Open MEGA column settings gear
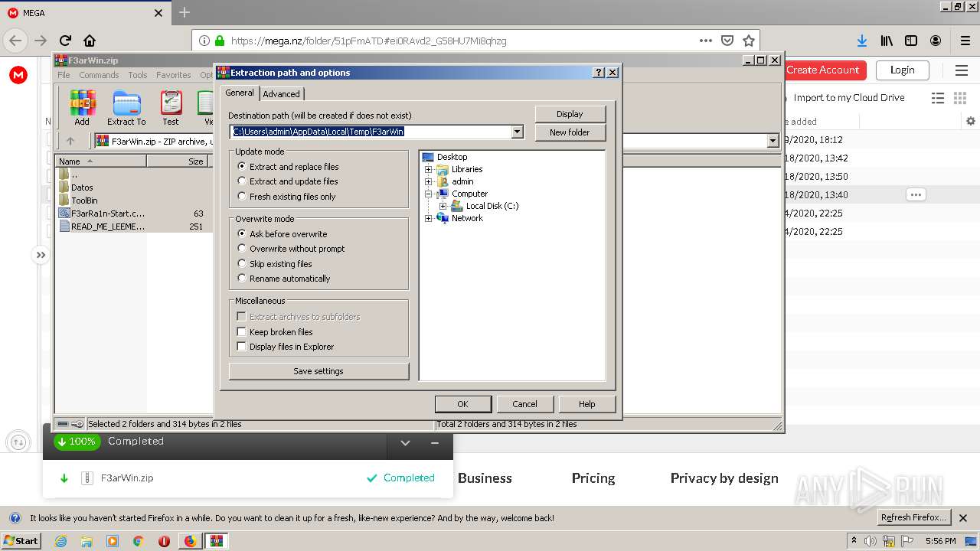980x551 pixels. coord(971,121)
